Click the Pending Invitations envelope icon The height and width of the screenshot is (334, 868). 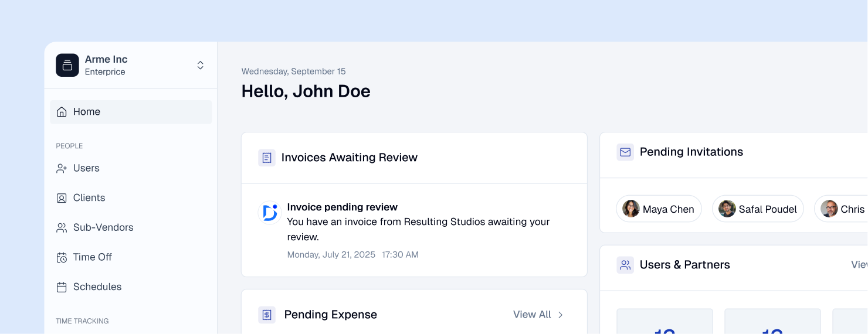pos(625,152)
